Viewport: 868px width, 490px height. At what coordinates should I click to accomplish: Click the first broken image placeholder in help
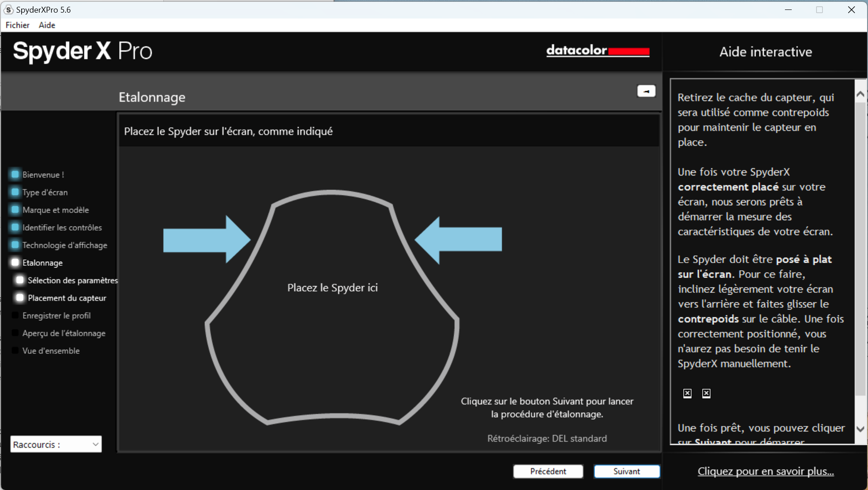(687, 393)
